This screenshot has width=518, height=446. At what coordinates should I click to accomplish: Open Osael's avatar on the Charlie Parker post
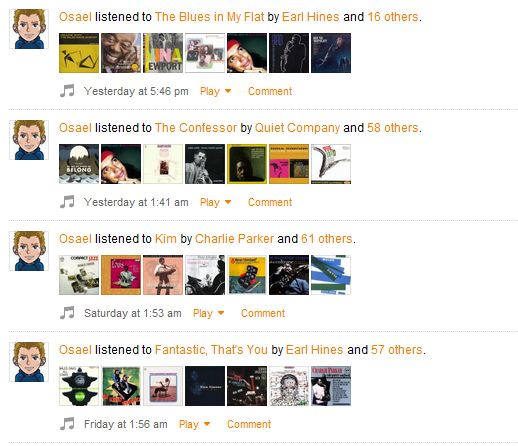pos(29,251)
